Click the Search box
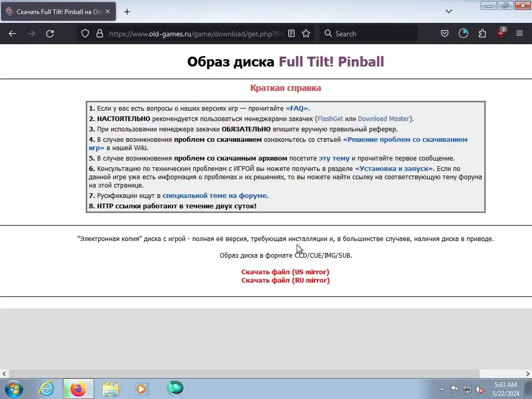This screenshot has height=399, width=532. pyautogui.click(x=368, y=34)
